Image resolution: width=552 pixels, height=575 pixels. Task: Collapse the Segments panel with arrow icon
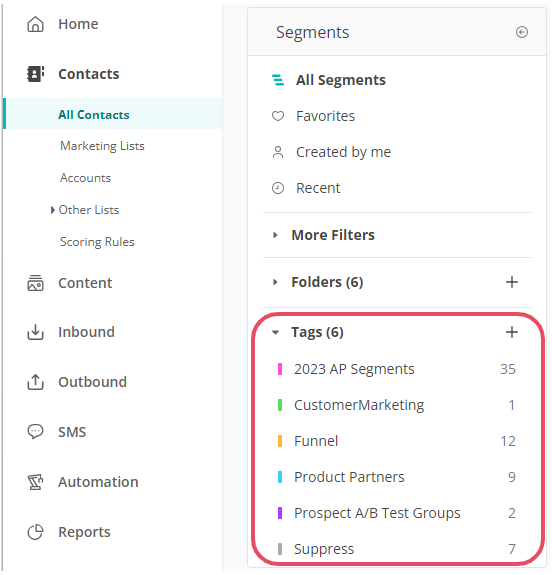coord(522,32)
